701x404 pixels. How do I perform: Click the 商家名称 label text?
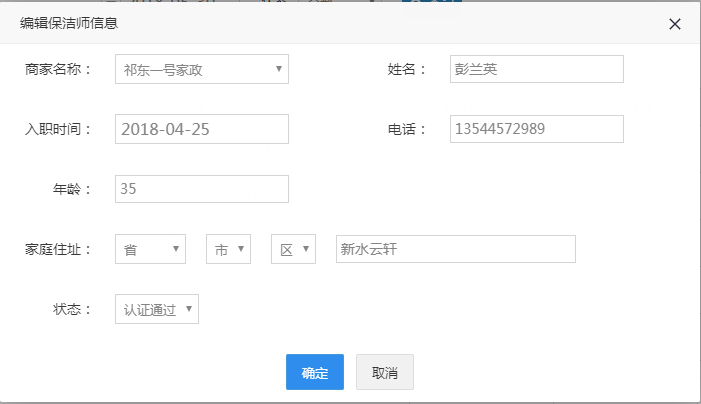tap(58, 69)
